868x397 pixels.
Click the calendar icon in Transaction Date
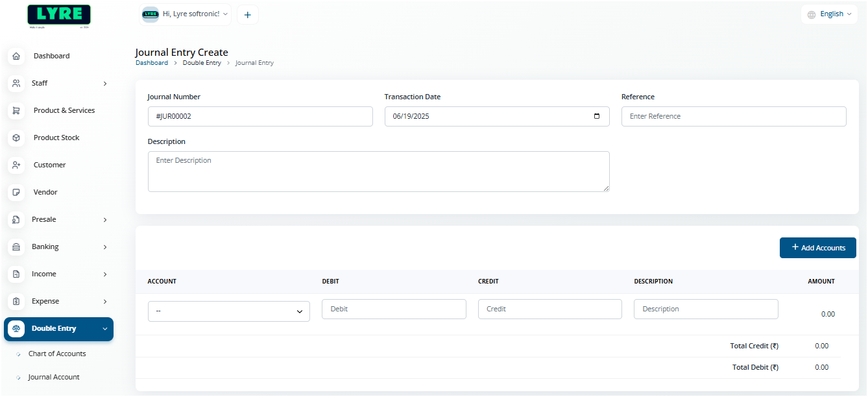[x=596, y=116]
